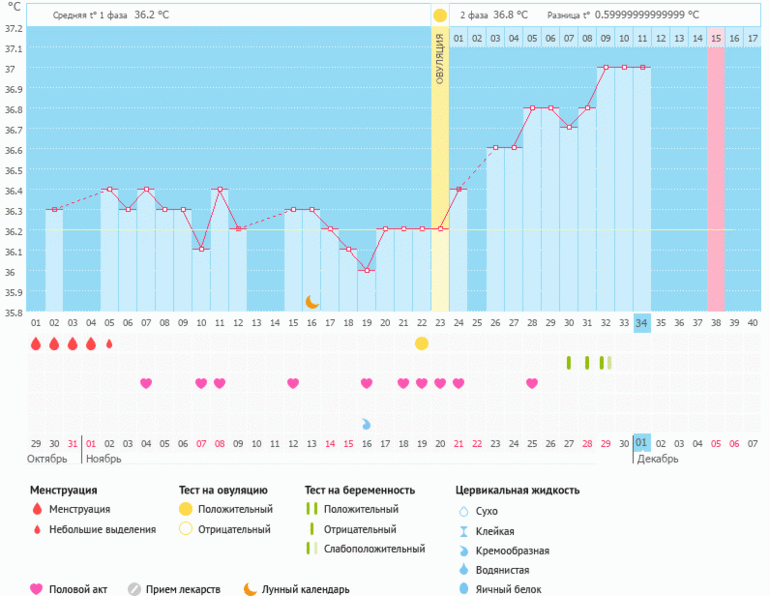Click the first green pregnancy test marker on day 30
Screen dimensions: 770x596
click(x=569, y=363)
